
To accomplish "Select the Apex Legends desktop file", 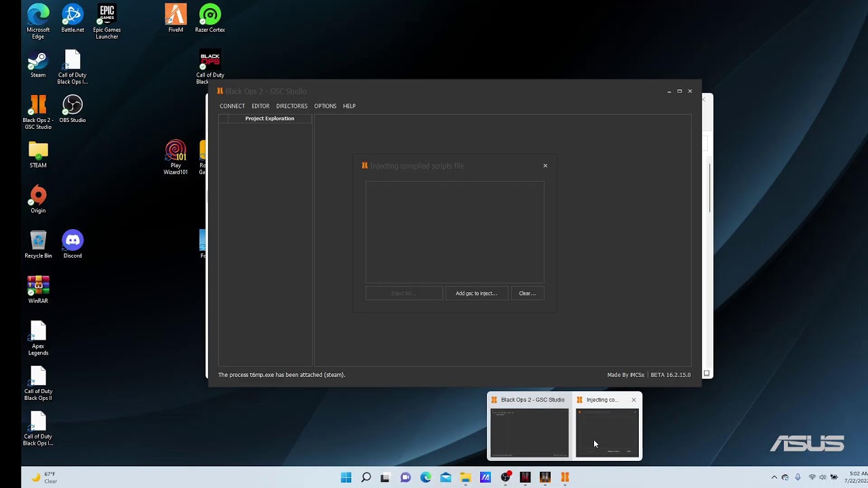I will [x=38, y=338].
